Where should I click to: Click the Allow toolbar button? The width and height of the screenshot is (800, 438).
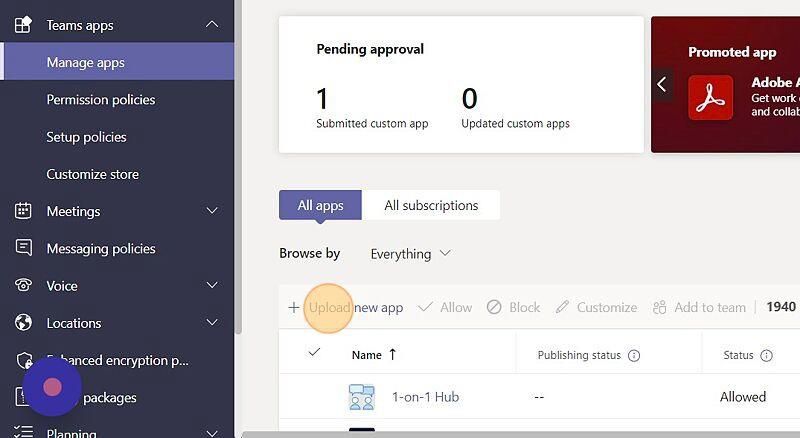coord(445,307)
